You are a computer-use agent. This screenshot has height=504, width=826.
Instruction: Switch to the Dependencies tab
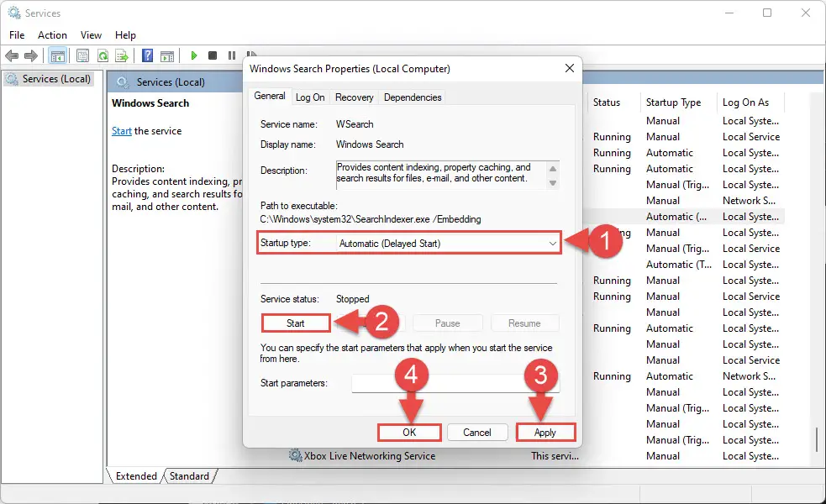pos(413,97)
